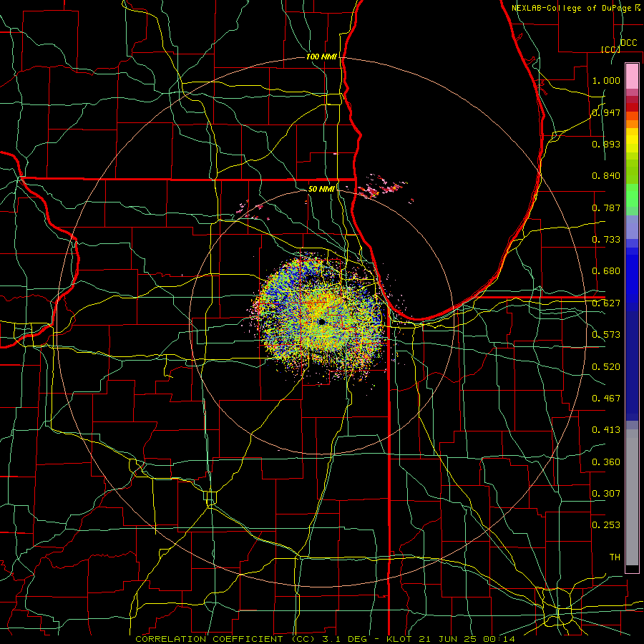The height and width of the screenshot is (644, 644).
Task: Click the [CC] units label
Action: click(x=610, y=49)
